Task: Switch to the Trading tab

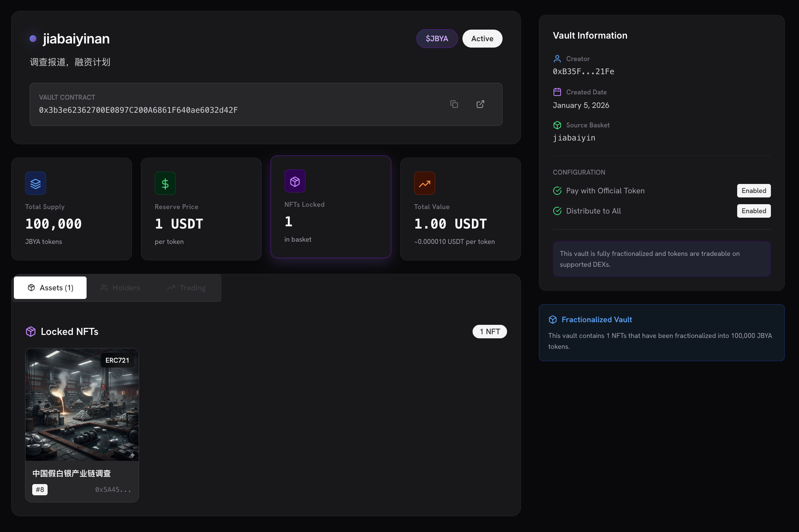Action: pos(186,288)
